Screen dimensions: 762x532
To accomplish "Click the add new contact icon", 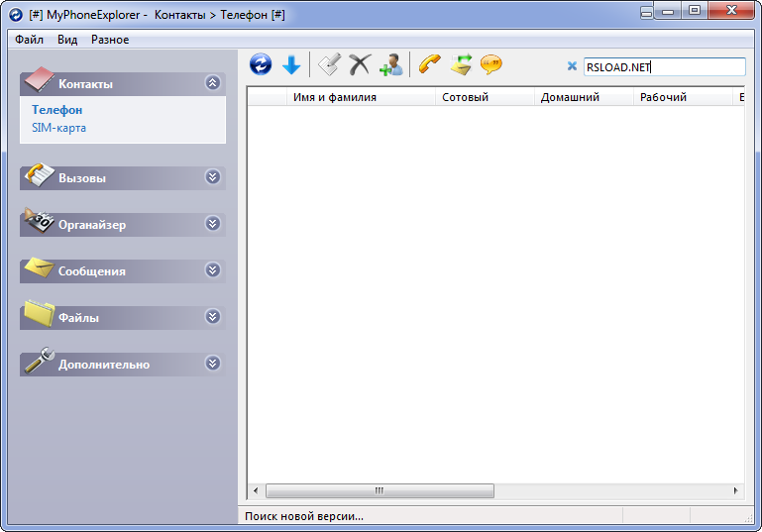I will pyautogui.click(x=391, y=64).
